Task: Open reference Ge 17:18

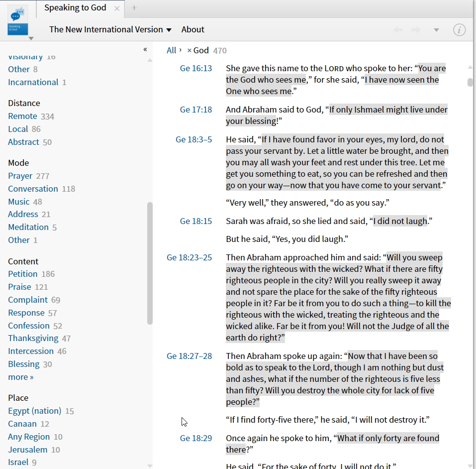Action: pos(196,110)
